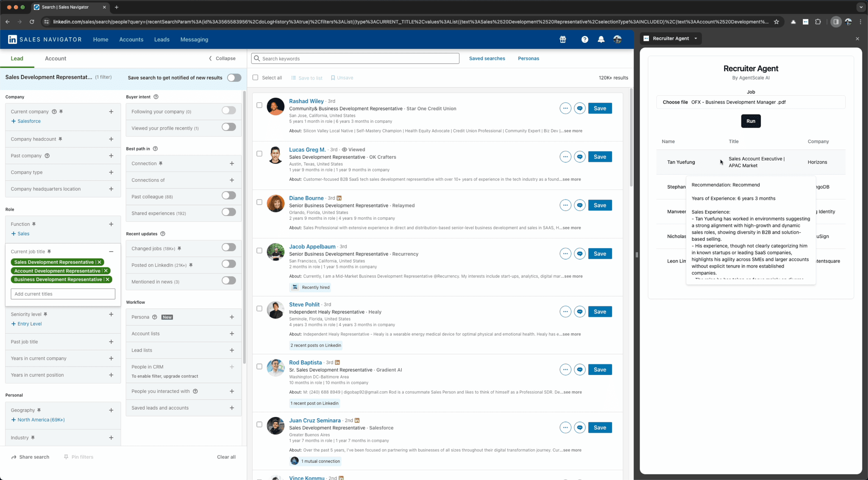This screenshot has height=480, width=868.
Task: Open more actions for Diane Bourne
Action: pos(565,205)
